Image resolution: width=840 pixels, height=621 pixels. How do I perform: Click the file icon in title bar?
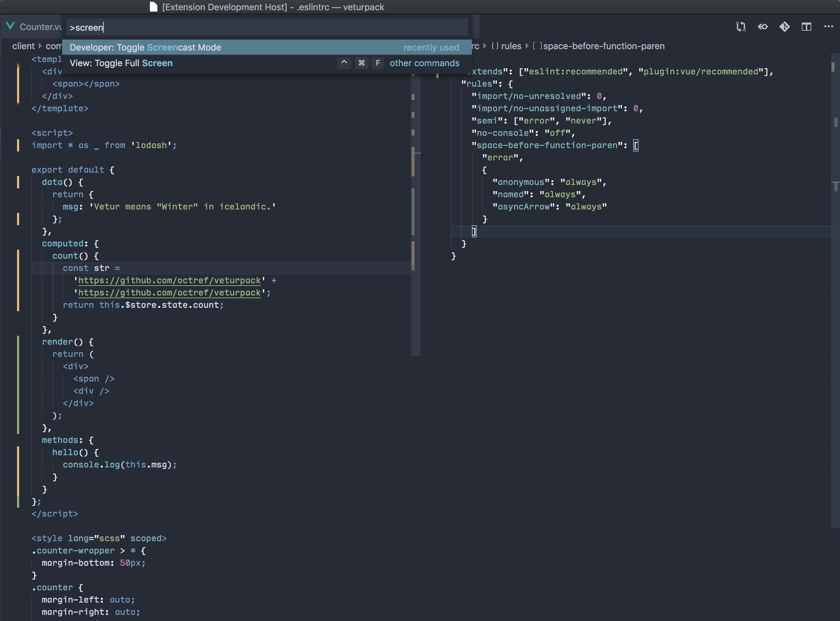click(153, 7)
